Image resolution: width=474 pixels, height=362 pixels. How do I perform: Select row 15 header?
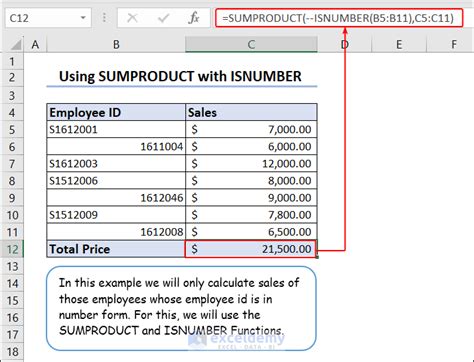tap(12, 301)
